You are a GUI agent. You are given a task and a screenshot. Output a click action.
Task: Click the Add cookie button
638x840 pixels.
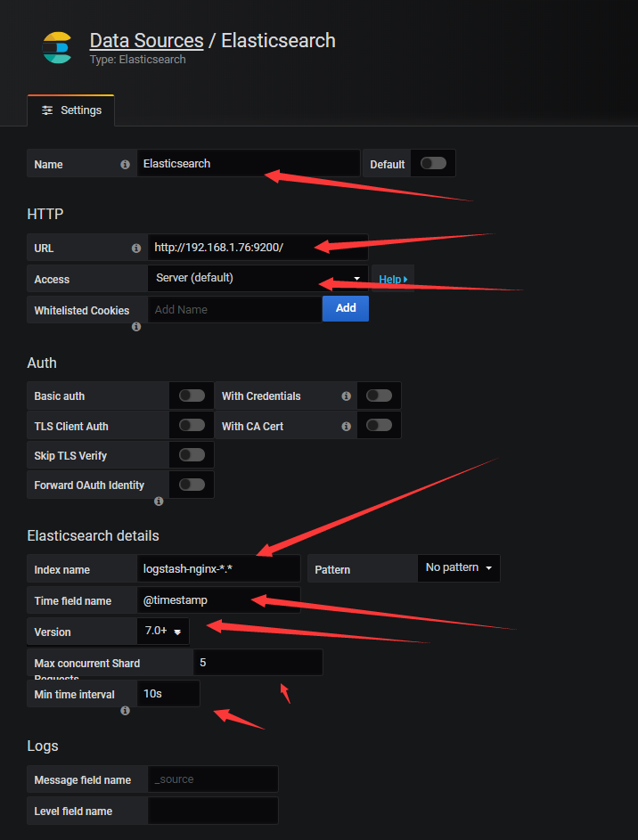pos(346,308)
